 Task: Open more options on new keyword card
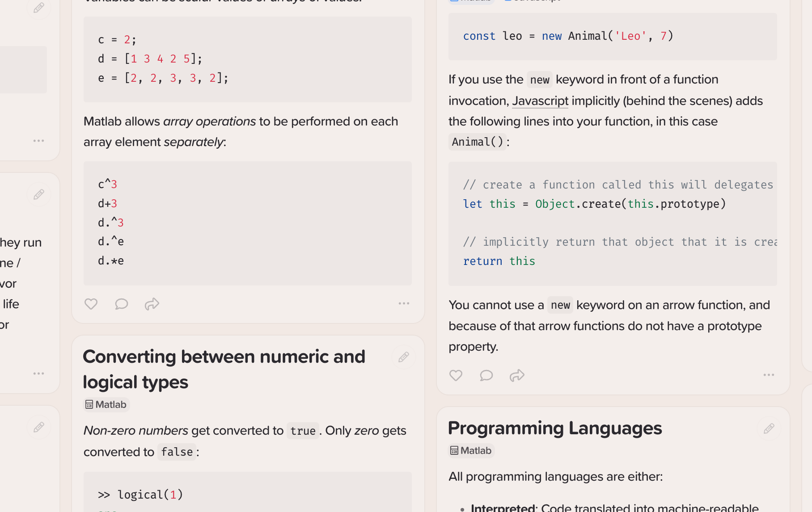[x=769, y=375]
